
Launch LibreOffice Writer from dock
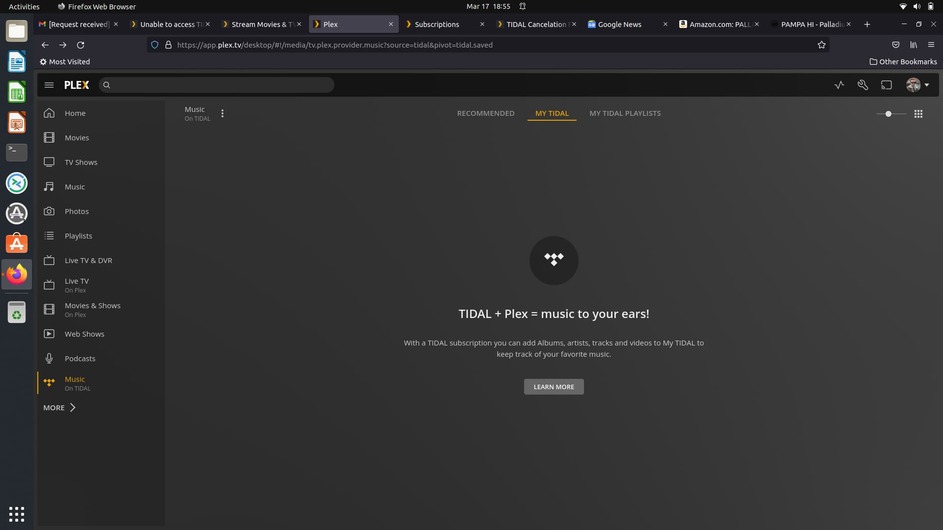(x=17, y=61)
